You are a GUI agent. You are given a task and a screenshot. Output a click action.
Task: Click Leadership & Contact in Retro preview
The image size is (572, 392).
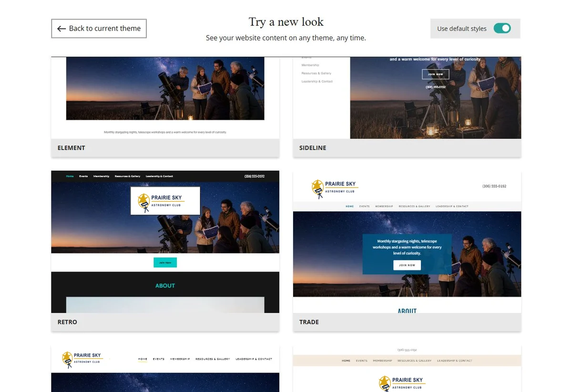tap(159, 176)
